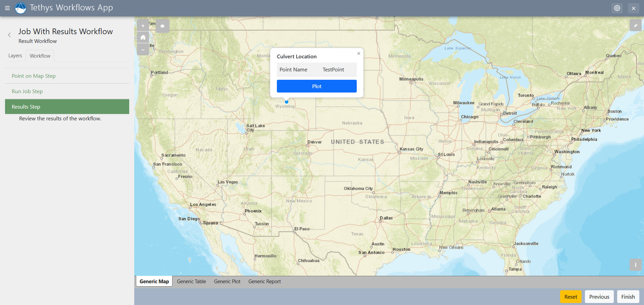Return the map to home extent
This screenshot has height=305, width=644.
(143, 37)
